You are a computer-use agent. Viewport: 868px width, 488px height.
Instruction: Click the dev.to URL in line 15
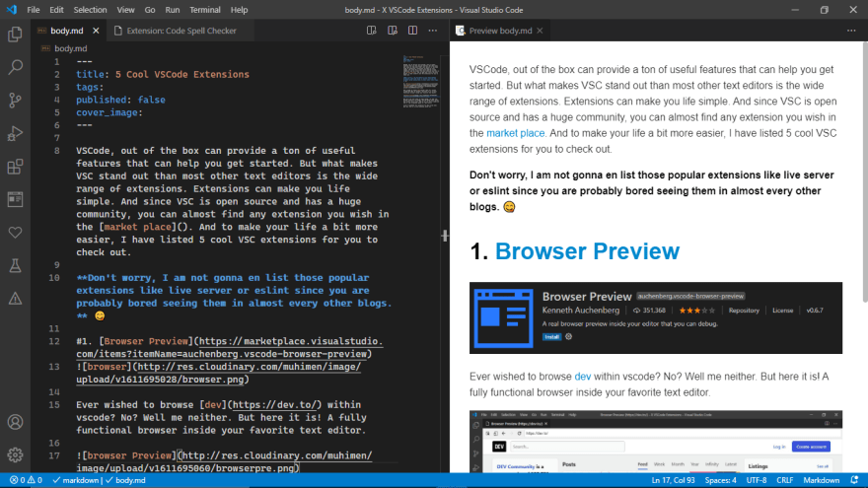click(x=274, y=405)
